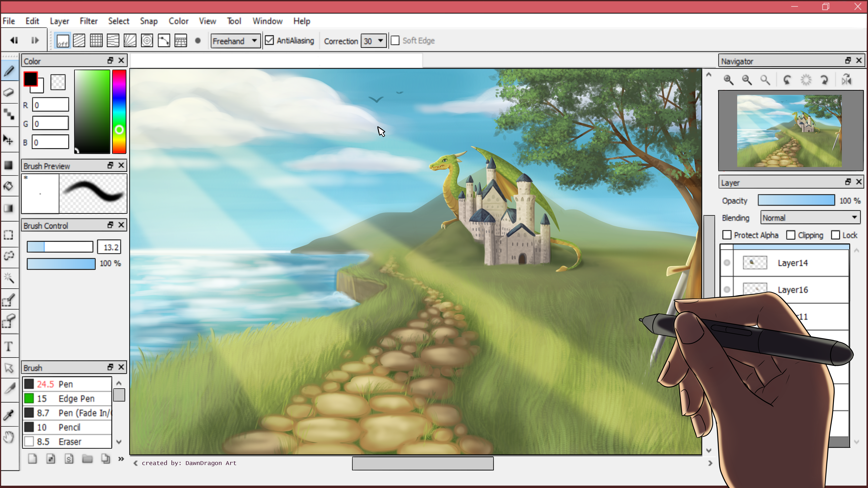868x488 pixels.
Task: Turn snap off with the 'off' icon
Action: coord(63,41)
